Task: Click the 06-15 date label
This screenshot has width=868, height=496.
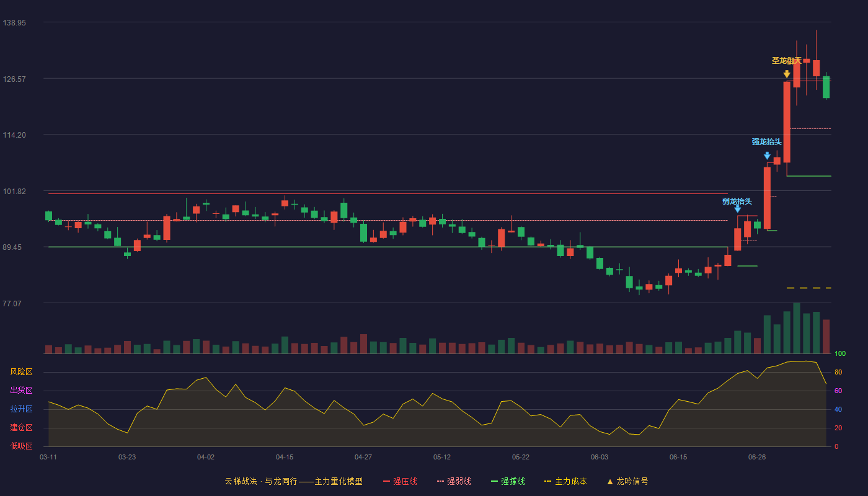Action: (x=678, y=457)
